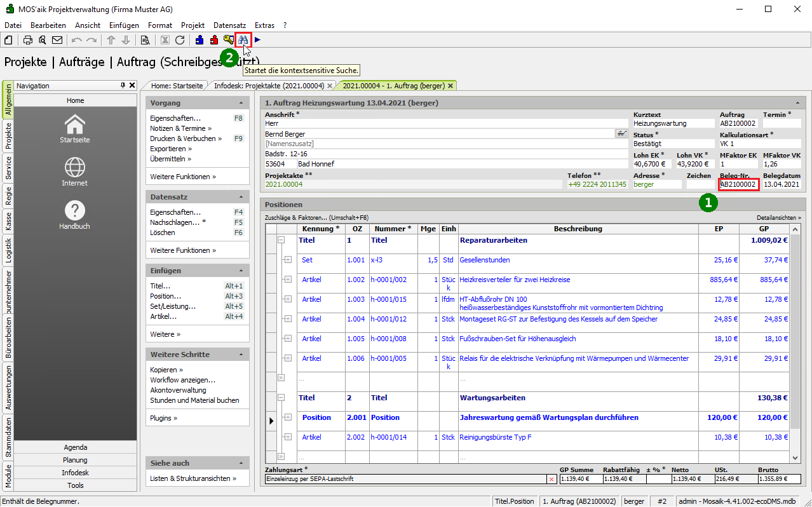812x507 pixels.
Task: Collapse the Vorgang panel section
Action: (241, 103)
